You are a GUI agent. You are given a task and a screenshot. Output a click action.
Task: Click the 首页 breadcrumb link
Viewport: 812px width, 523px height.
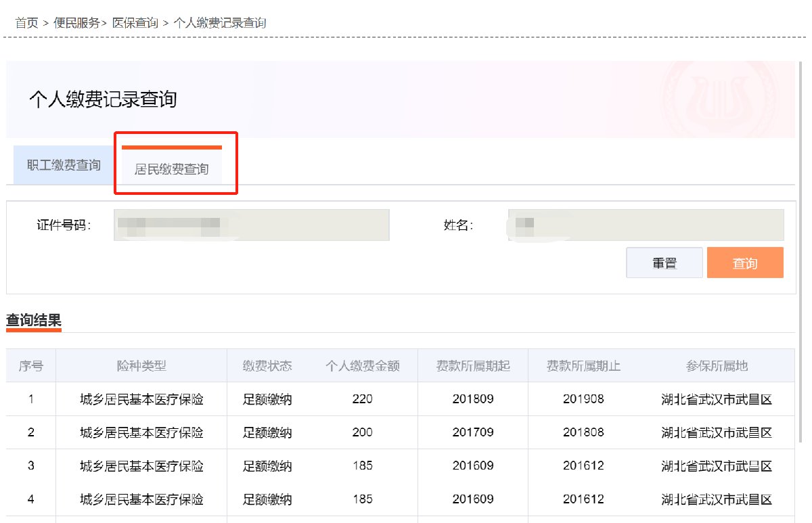(x=26, y=23)
